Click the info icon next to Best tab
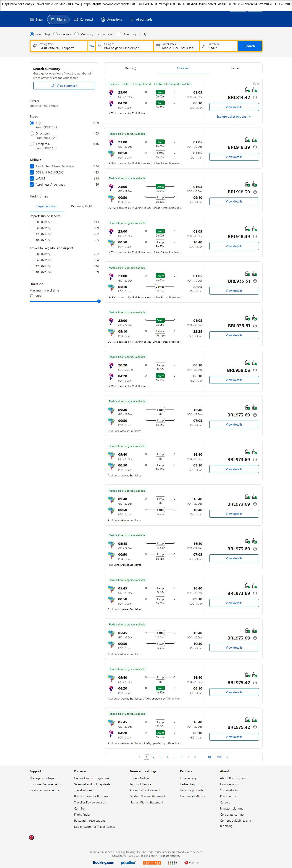The height and width of the screenshot is (868, 292). pos(134,69)
